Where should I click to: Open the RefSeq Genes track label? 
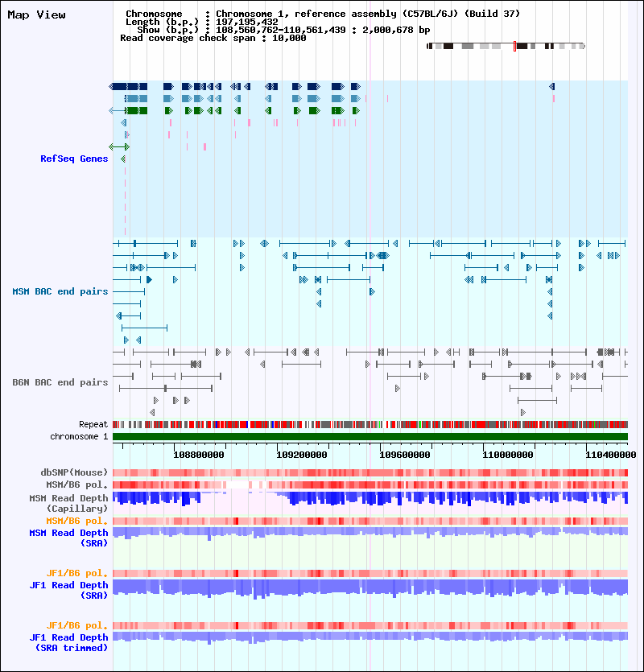point(74,159)
